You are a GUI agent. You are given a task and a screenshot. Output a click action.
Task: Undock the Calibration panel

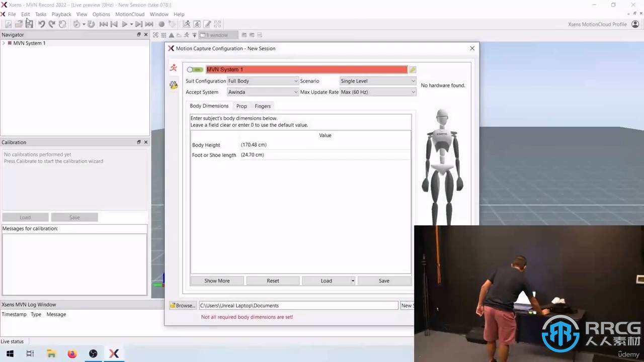pyautogui.click(x=139, y=142)
